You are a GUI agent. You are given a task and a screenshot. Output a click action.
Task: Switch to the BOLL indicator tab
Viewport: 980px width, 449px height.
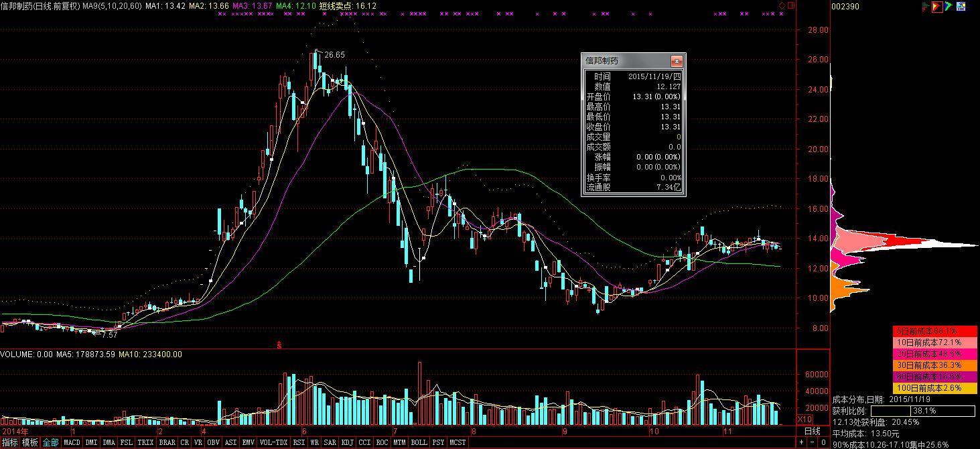point(419,443)
